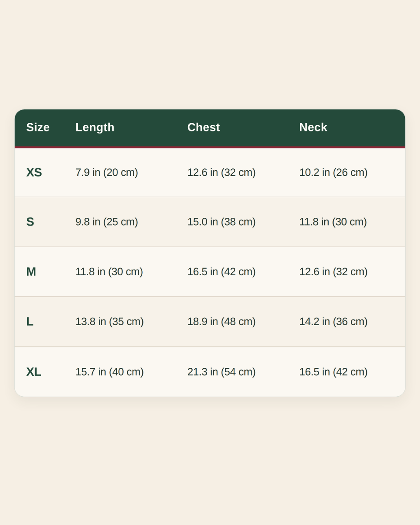The height and width of the screenshot is (525, 420).
Task: Click the "Size" column header
Action: (38, 127)
